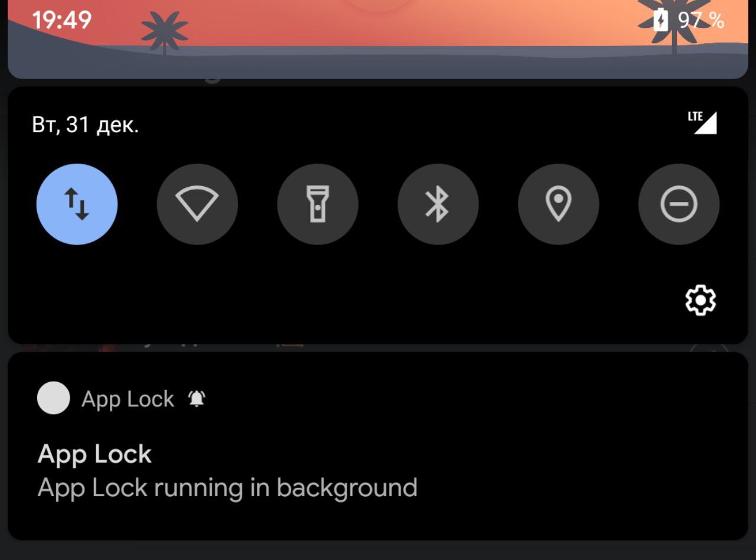This screenshot has height=560, width=756.
Task: Tap the date Вт, 31 дек.
Action: tap(85, 125)
